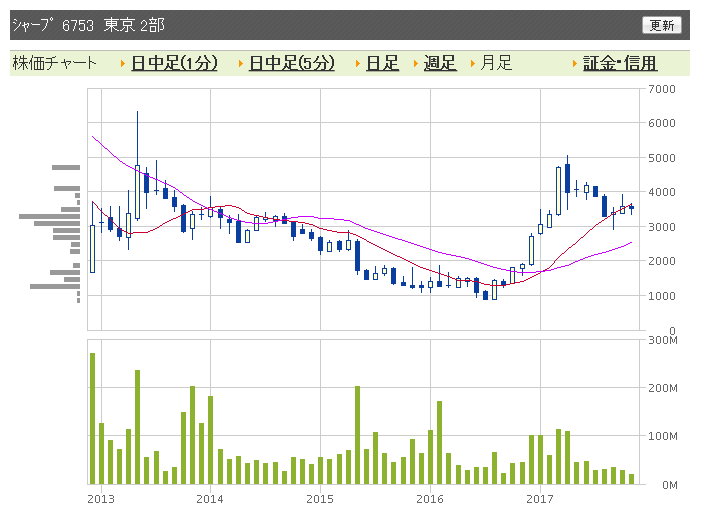Click the 更新 refresh button

click(x=662, y=25)
